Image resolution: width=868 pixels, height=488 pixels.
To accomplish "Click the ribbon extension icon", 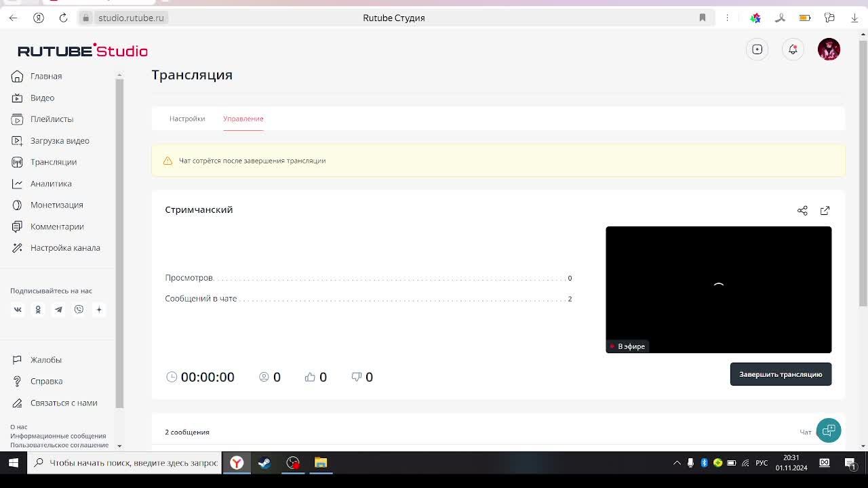I will click(781, 18).
